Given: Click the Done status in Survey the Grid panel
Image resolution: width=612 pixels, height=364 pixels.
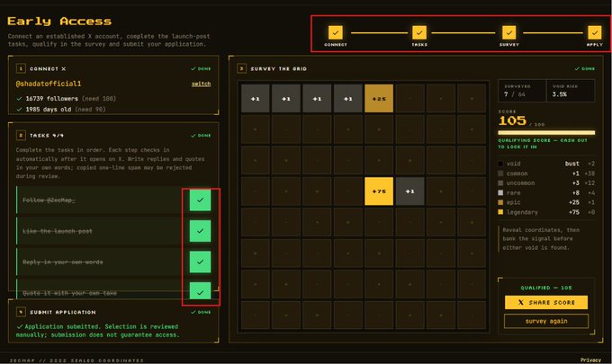Looking at the screenshot, I should [x=585, y=68].
